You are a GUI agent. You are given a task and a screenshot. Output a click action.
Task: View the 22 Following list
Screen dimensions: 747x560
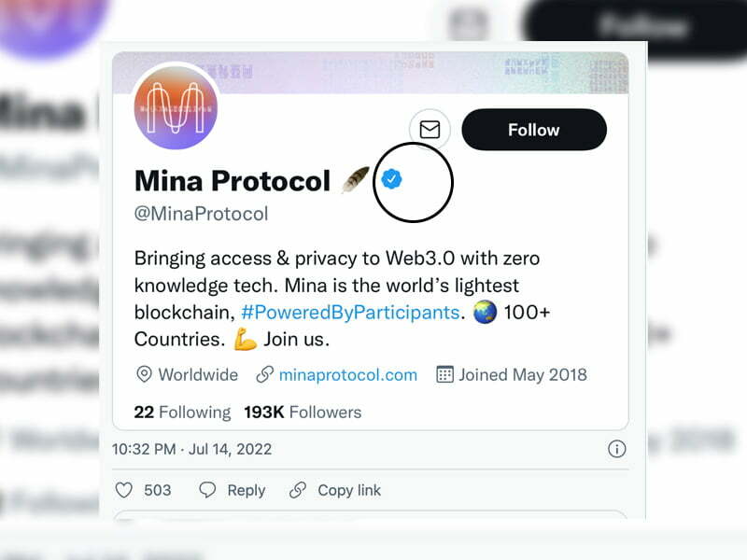tap(182, 412)
